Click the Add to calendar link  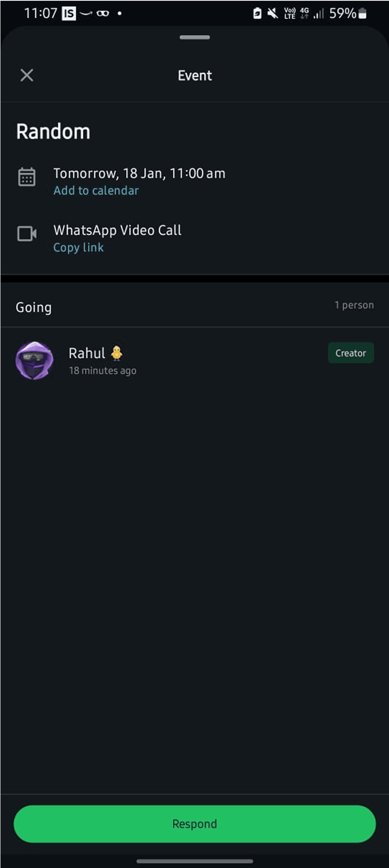click(x=96, y=191)
